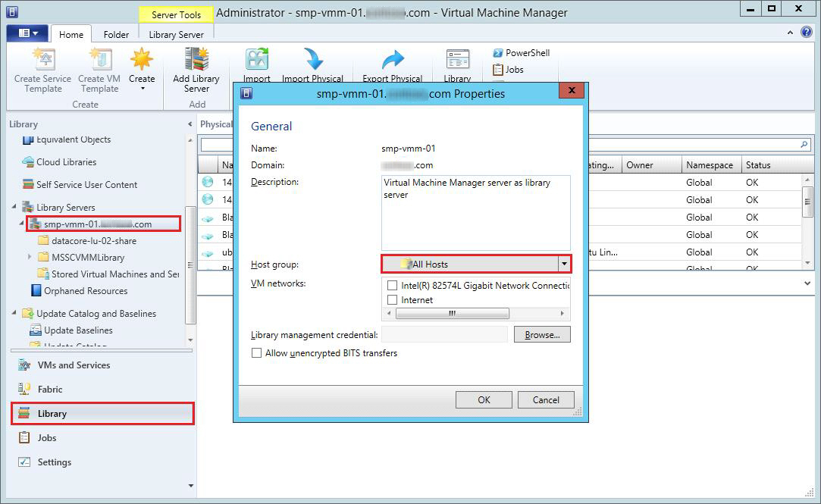Check the Internet VM network box
Image resolution: width=821 pixels, height=504 pixels.
pyautogui.click(x=392, y=300)
